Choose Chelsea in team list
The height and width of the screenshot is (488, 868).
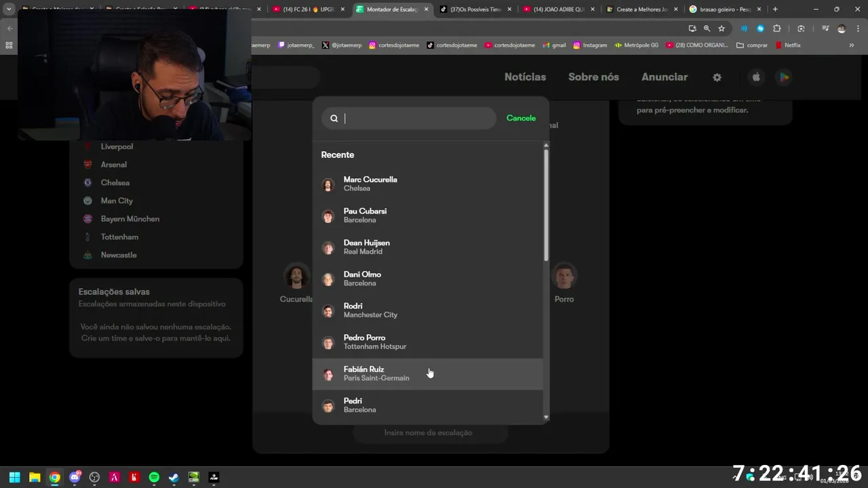pyautogui.click(x=115, y=183)
